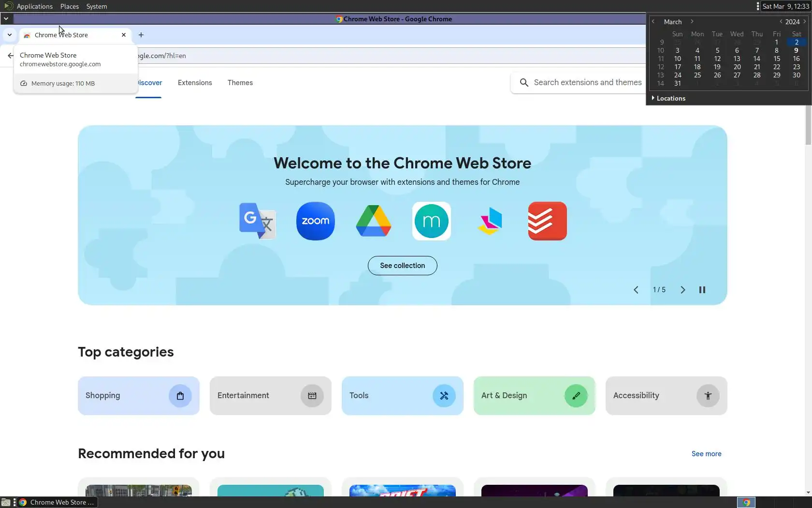Select March 22 in the calendar

[x=777, y=67]
